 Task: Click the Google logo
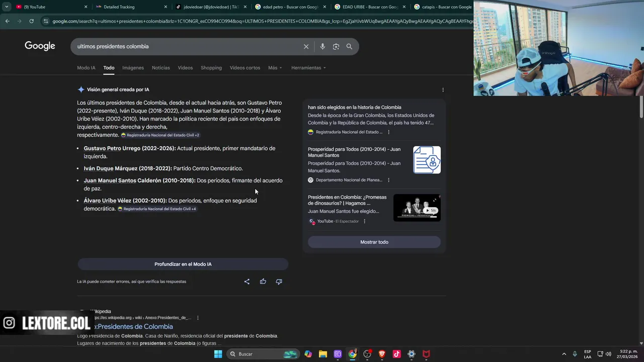(40, 46)
